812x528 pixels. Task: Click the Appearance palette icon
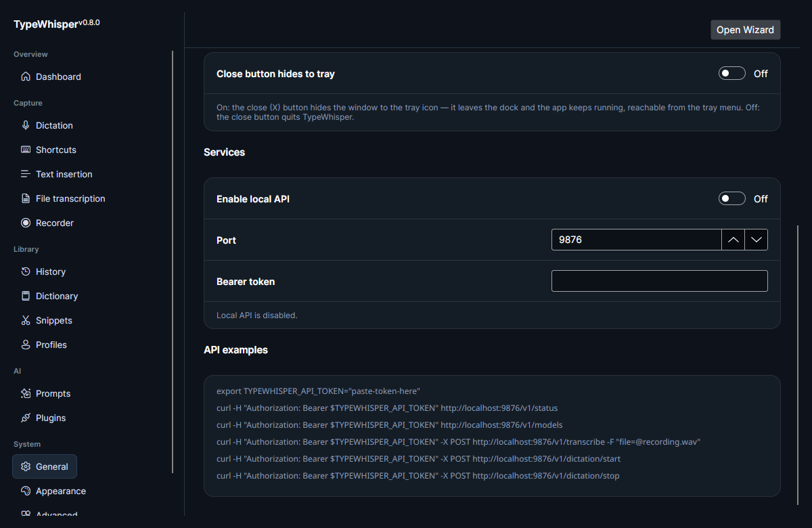26,491
